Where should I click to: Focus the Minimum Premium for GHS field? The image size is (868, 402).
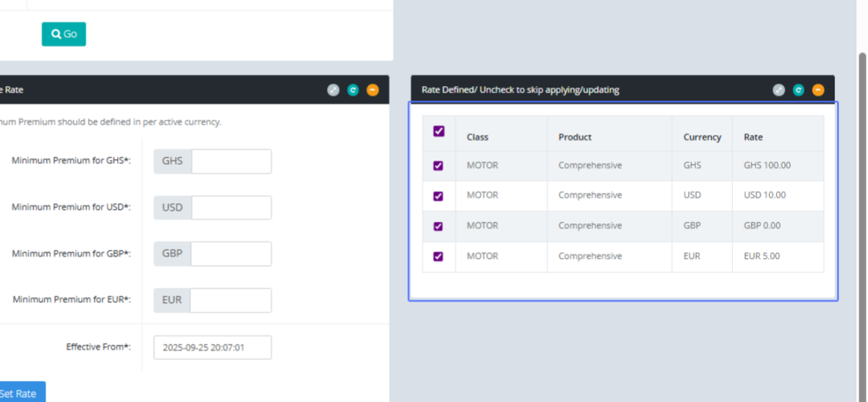[231, 162]
